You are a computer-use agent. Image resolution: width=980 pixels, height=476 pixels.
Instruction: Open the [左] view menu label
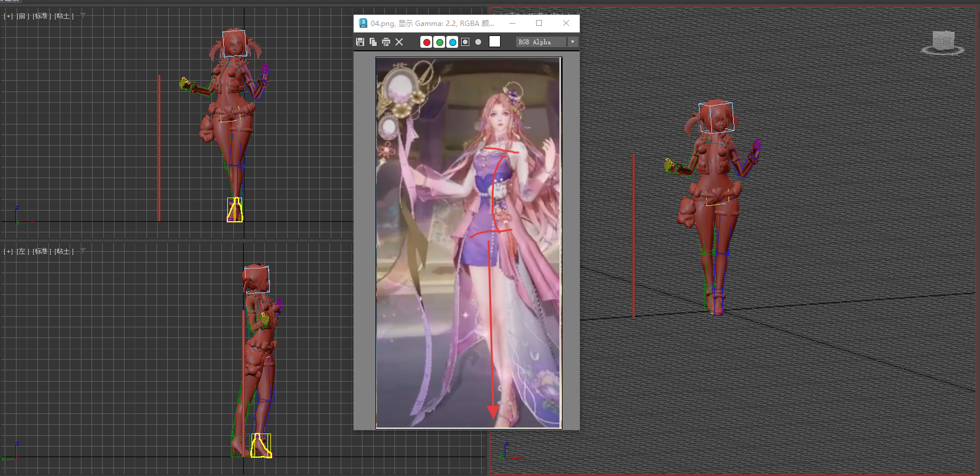click(22, 251)
